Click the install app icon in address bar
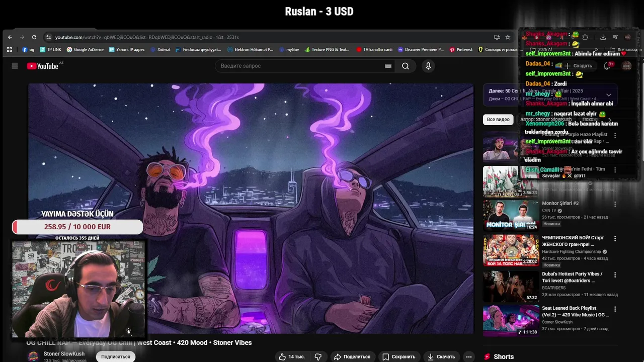 click(497, 37)
